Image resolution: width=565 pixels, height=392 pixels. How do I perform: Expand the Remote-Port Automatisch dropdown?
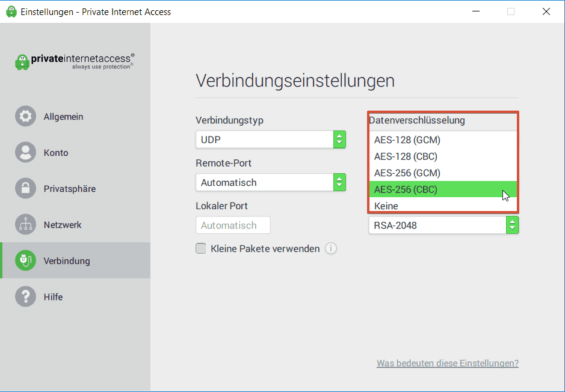tap(271, 182)
